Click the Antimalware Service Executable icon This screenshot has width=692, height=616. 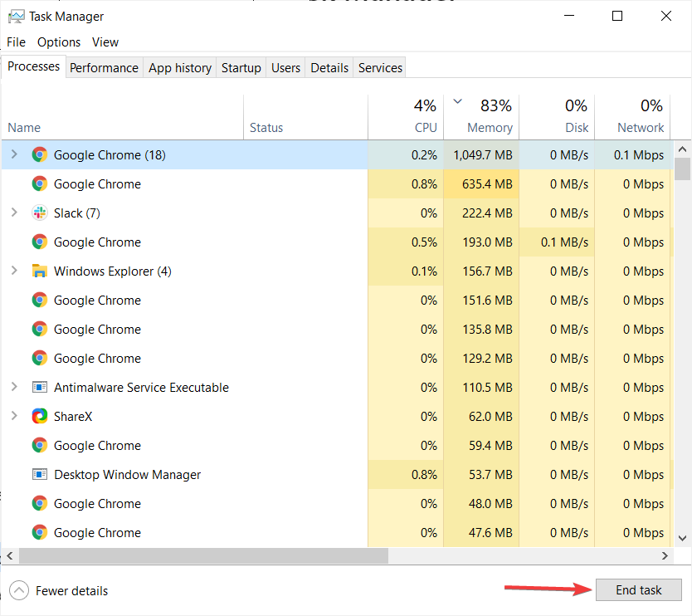(x=40, y=387)
